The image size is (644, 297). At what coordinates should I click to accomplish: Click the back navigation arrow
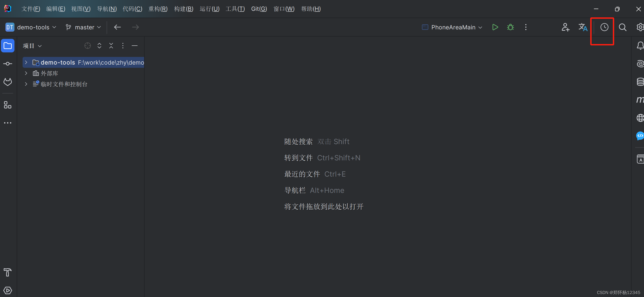pos(117,27)
